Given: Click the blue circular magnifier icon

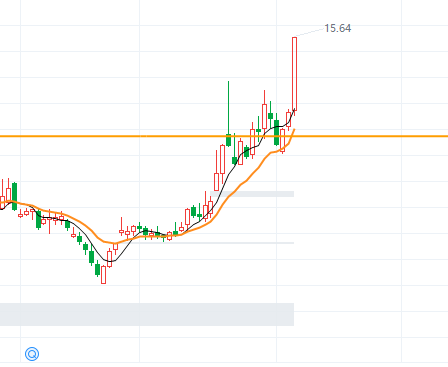Looking at the screenshot, I should 32,354.
